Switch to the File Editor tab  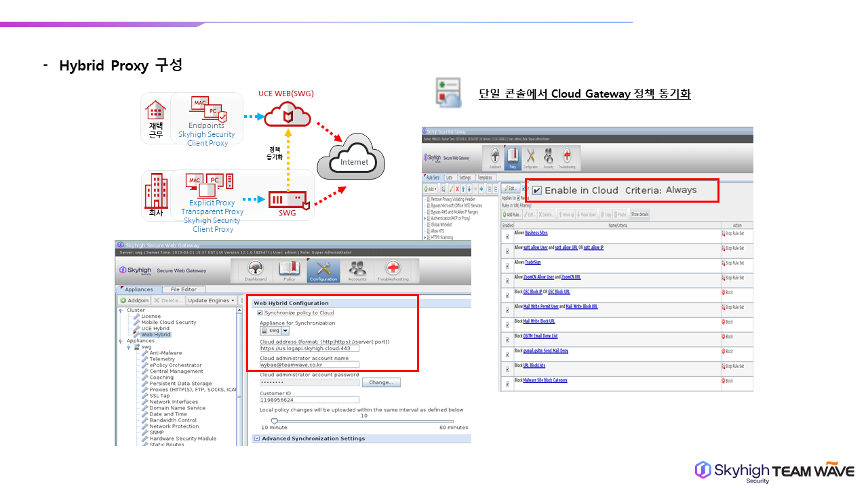(x=184, y=289)
